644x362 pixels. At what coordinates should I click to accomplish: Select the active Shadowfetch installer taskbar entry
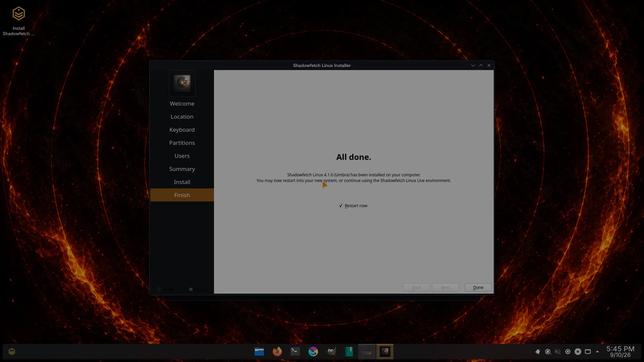tap(385, 352)
